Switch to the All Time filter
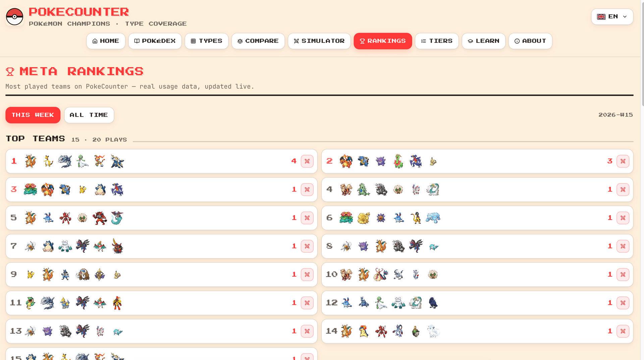 (89, 115)
